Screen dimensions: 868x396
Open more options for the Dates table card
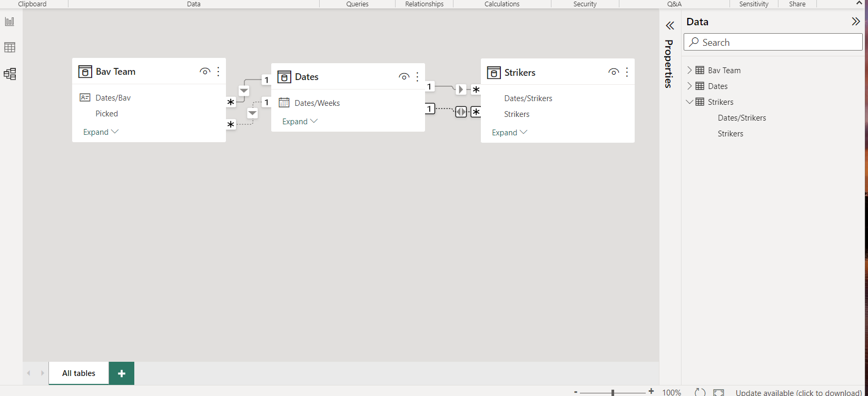tap(417, 77)
